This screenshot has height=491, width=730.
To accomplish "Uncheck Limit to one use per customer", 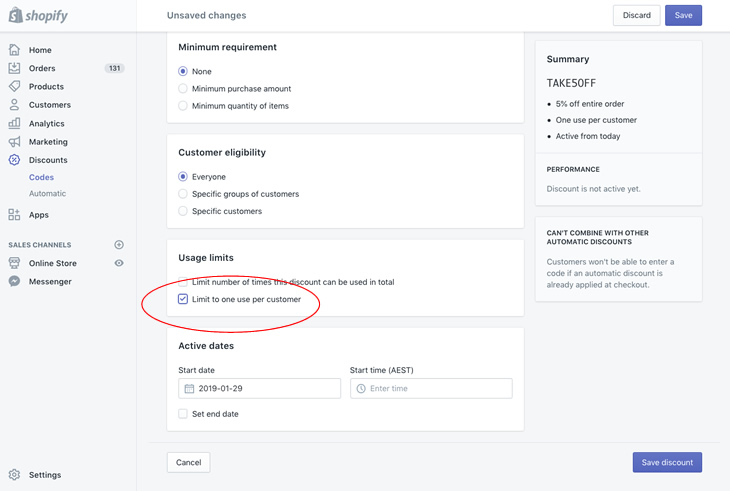I will tap(183, 299).
